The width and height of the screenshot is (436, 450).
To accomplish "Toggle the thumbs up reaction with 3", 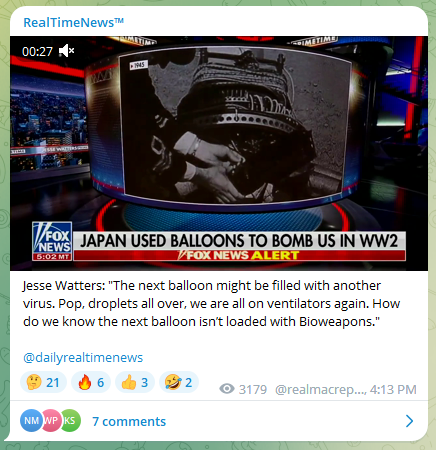I will (135, 382).
